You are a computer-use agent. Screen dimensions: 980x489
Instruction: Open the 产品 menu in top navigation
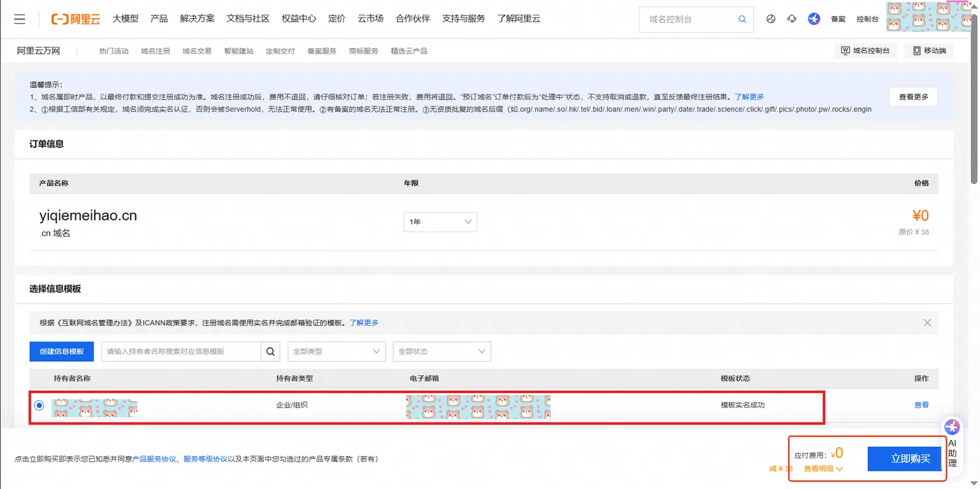pos(159,19)
